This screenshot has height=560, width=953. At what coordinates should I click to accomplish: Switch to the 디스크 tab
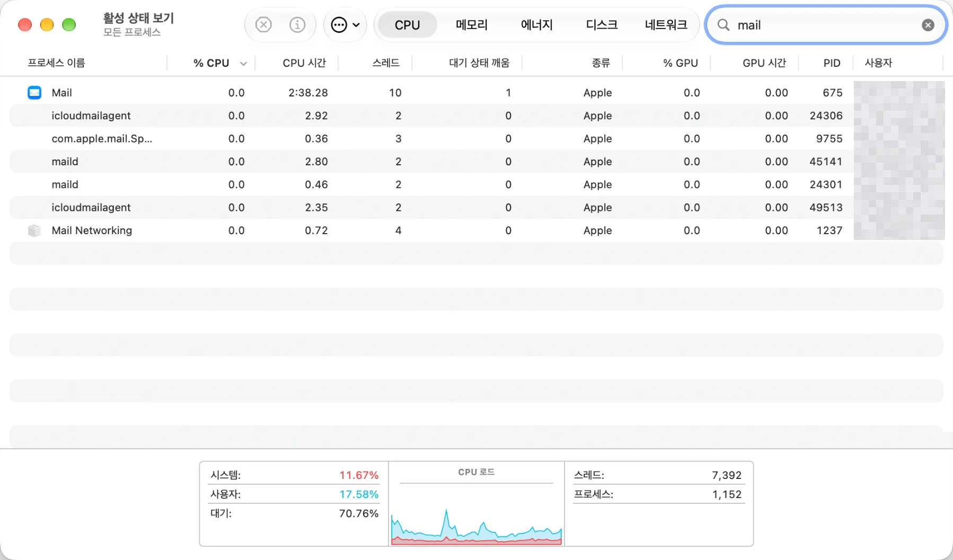coord(602,25)
